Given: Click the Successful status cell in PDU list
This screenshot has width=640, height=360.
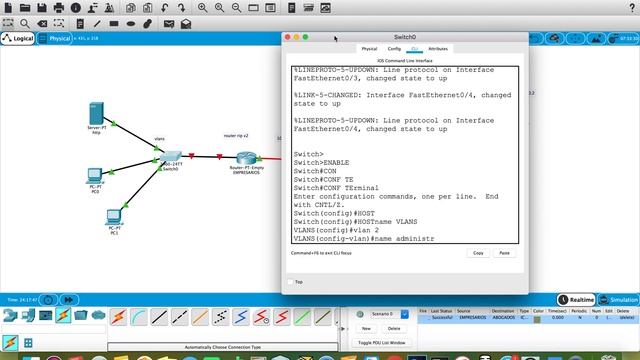Looking at the screenshot, I should tap(442, 318).
